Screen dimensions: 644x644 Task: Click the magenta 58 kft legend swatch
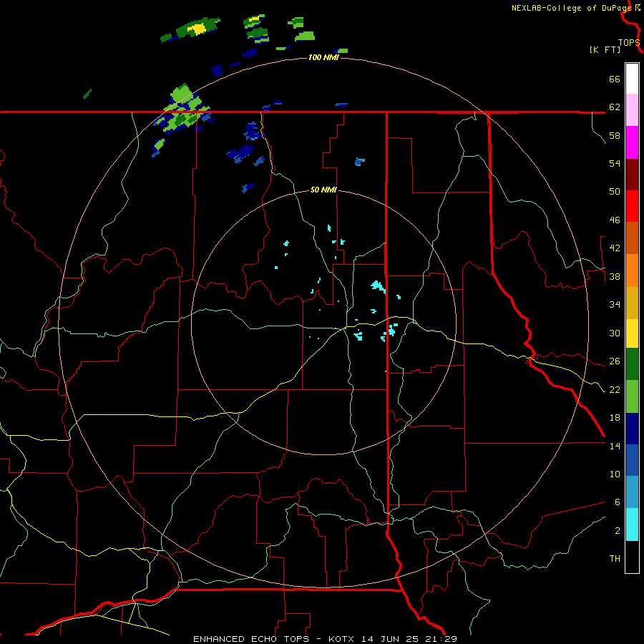click(x=632, y=142)
